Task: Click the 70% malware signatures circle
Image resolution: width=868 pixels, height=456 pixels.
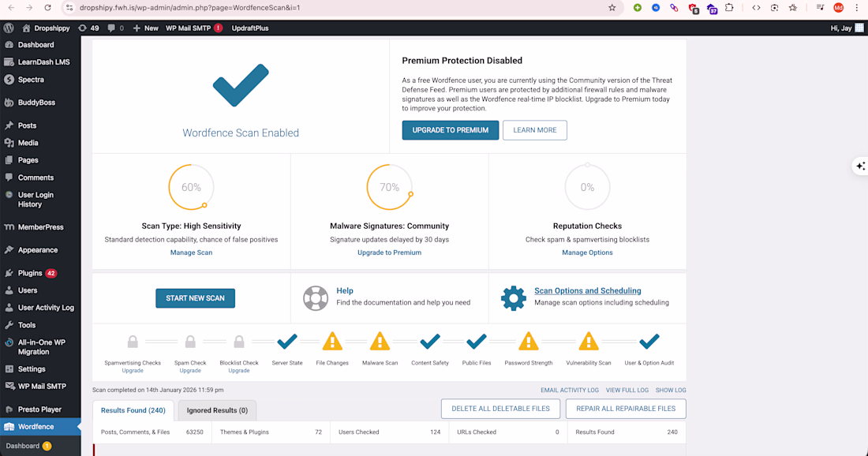Action: coord(389,187)
